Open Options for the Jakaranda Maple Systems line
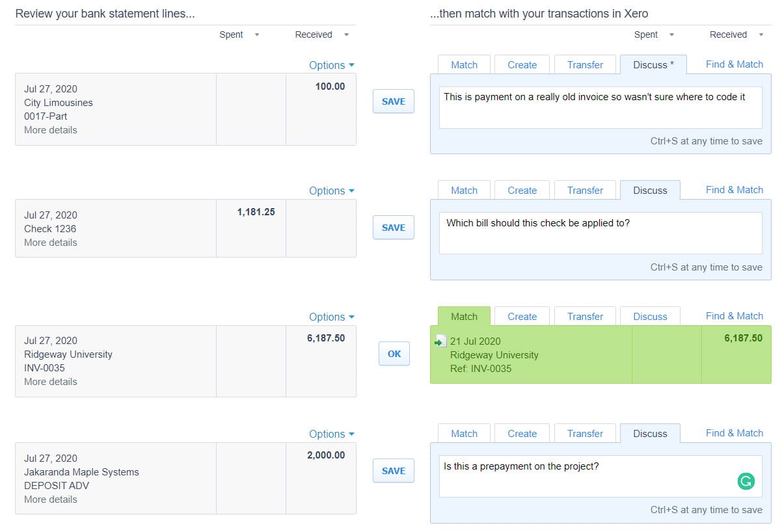This screenshot has width=782, height=532. [x=331, y=434]
